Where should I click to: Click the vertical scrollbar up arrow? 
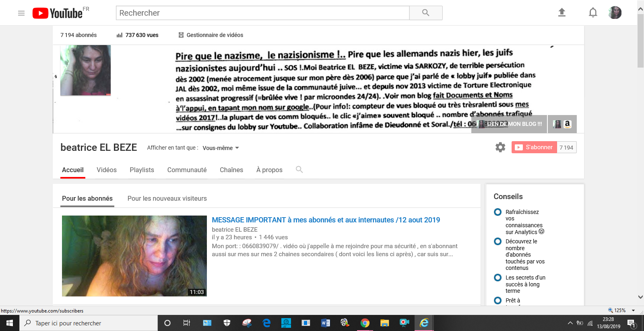pyautogui.click(x=640, y=9)
